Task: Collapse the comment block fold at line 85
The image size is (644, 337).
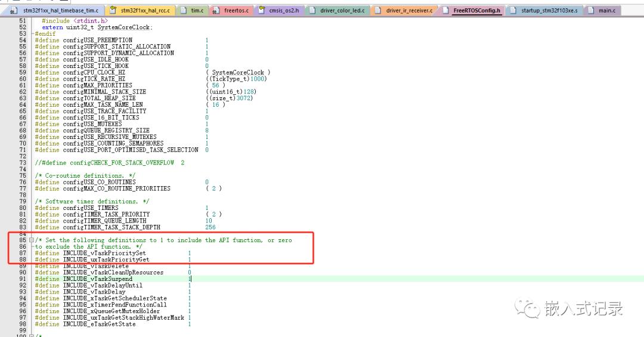Action: point(31,240)
